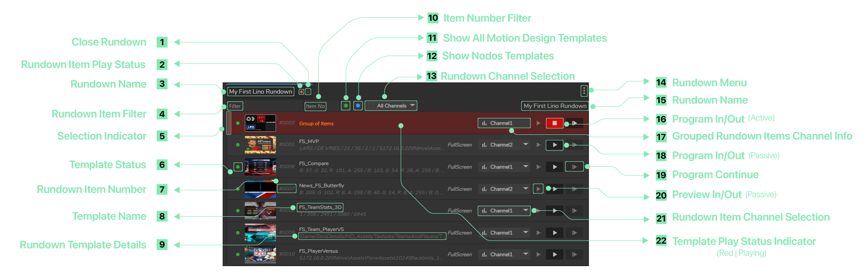The width and height of the screenshot is (868, 280).
Task: Preview the FS_MVP item
Action: pyautogui.click(x=538, y=145)
